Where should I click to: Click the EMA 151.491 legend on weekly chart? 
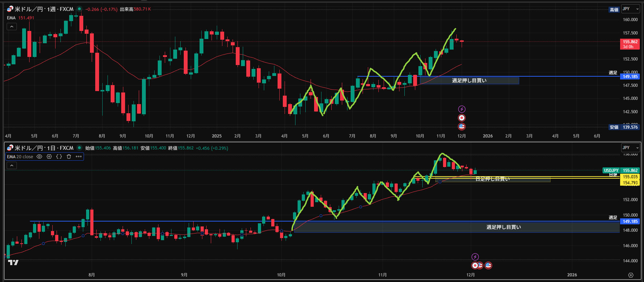pyautogui.click(x=20, y=18)
